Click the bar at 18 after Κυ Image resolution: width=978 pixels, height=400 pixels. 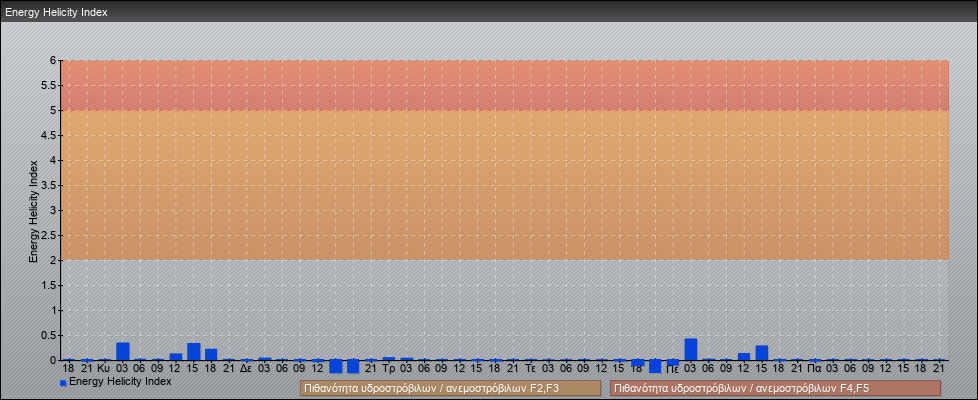click(211, 354)
